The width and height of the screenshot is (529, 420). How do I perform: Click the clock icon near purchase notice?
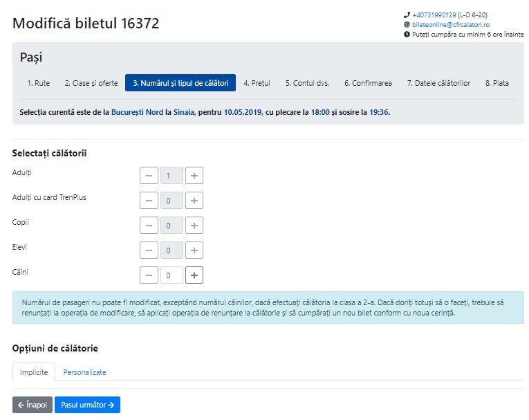(x=407, y=34)
